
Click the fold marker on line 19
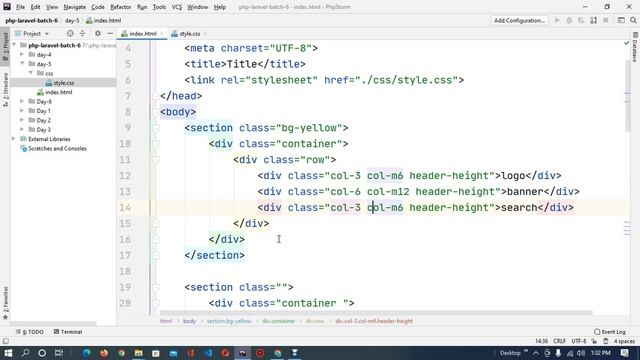click(156, 287)
